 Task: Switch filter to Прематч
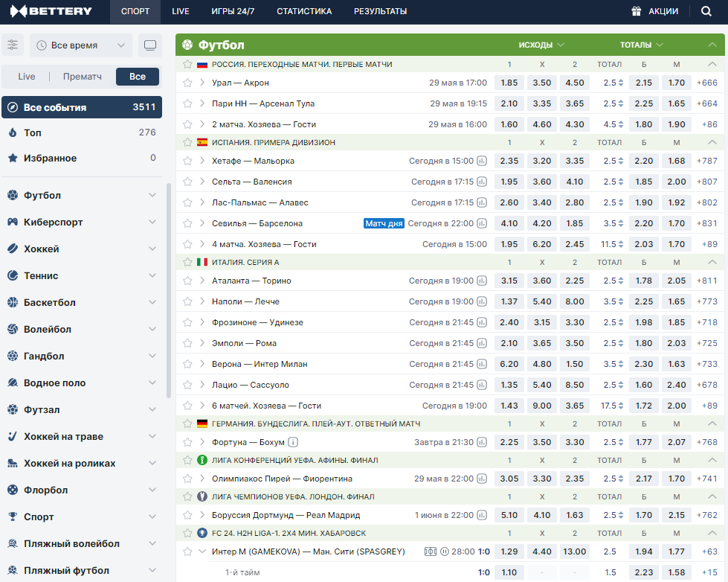(83, 77)
